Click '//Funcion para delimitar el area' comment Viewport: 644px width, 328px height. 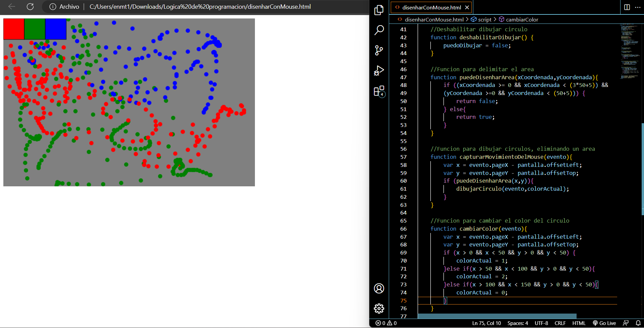pos(482,69)
